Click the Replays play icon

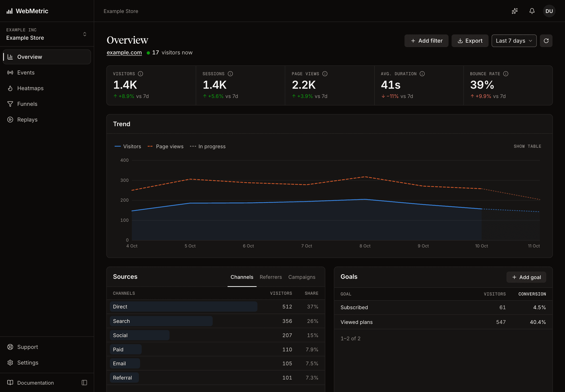pos(10,120)
